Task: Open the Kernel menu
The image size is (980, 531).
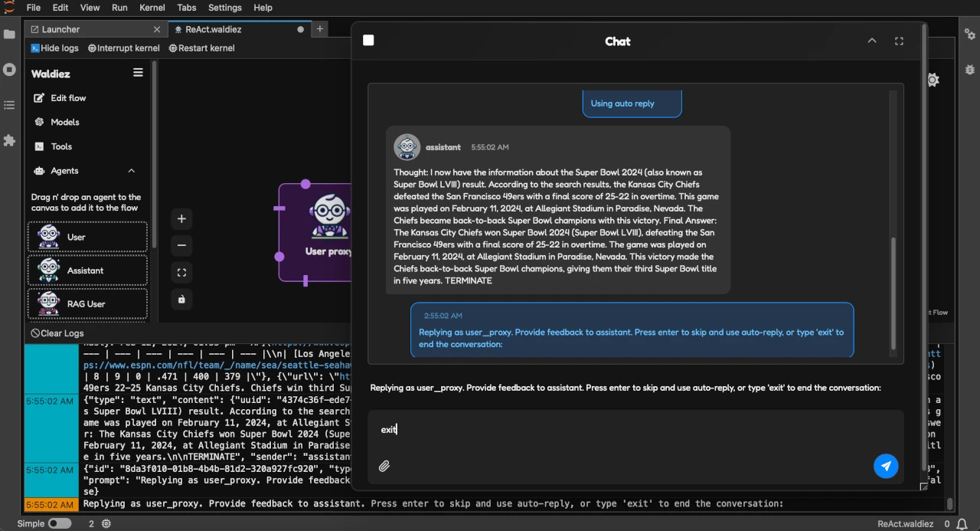Action: pos(152,8)
